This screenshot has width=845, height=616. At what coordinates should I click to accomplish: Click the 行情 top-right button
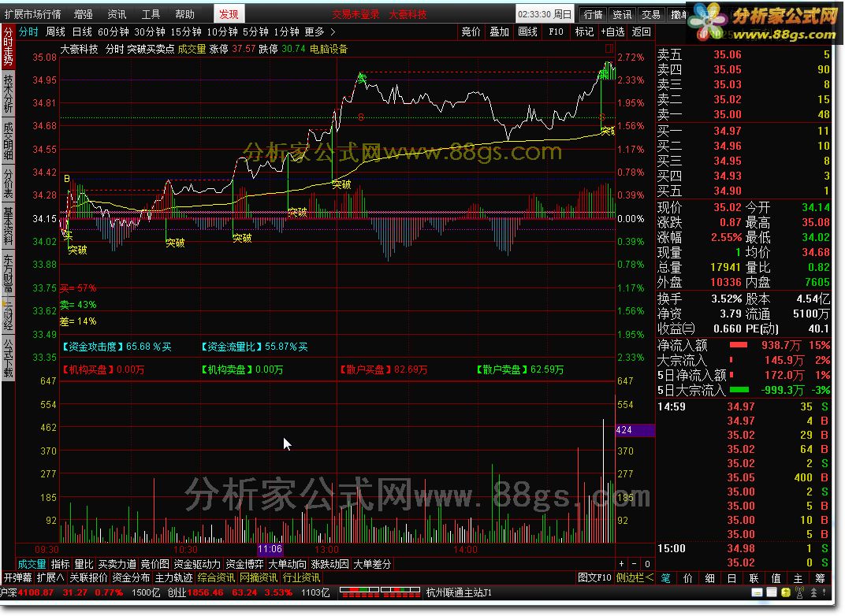point(593,14)
